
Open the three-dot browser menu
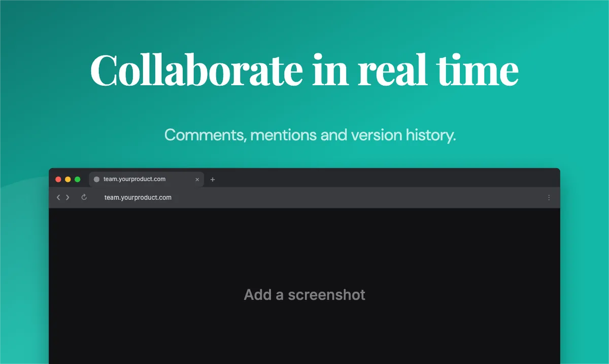coord(549,198)
